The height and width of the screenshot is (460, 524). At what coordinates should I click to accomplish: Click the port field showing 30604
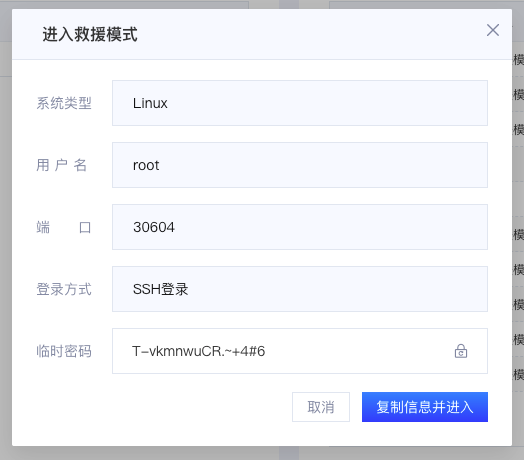tap(300, 227)
